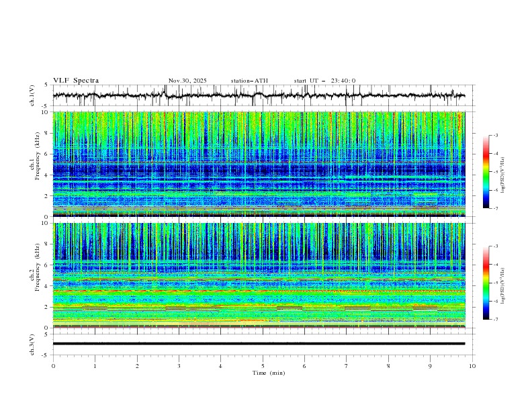Click the time axis tick label '9'
The width and height of the screenshot is (532, 411).
[x=430, y=366]
